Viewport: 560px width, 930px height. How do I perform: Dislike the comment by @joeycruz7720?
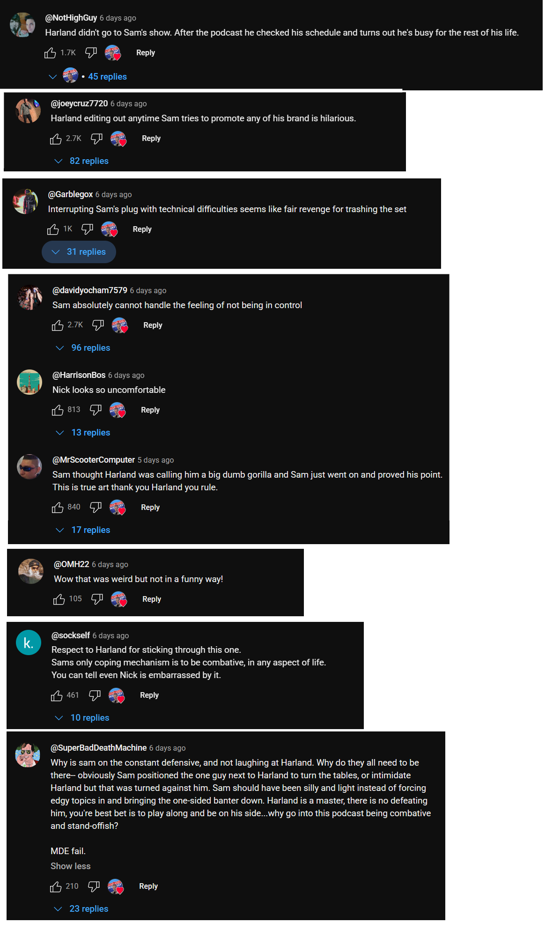[x=96, y=139]
